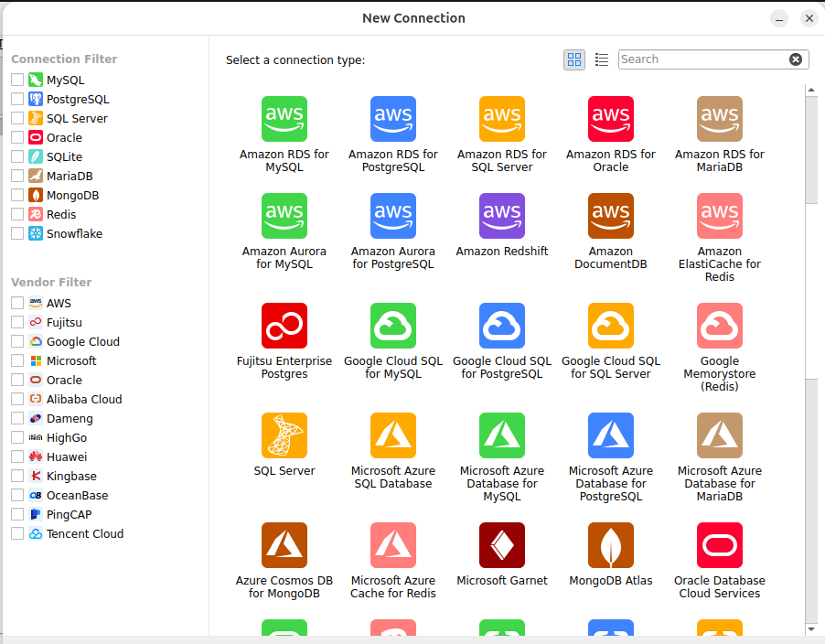Pick the Fujitsu Enterprise Postgres icon

[284, 326]
